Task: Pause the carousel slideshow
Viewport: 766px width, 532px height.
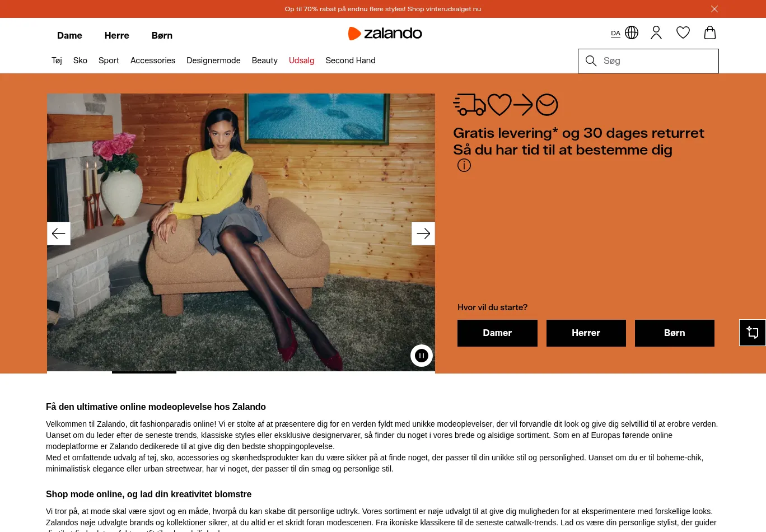Action: pyautogui.click(x=422, y=356)
